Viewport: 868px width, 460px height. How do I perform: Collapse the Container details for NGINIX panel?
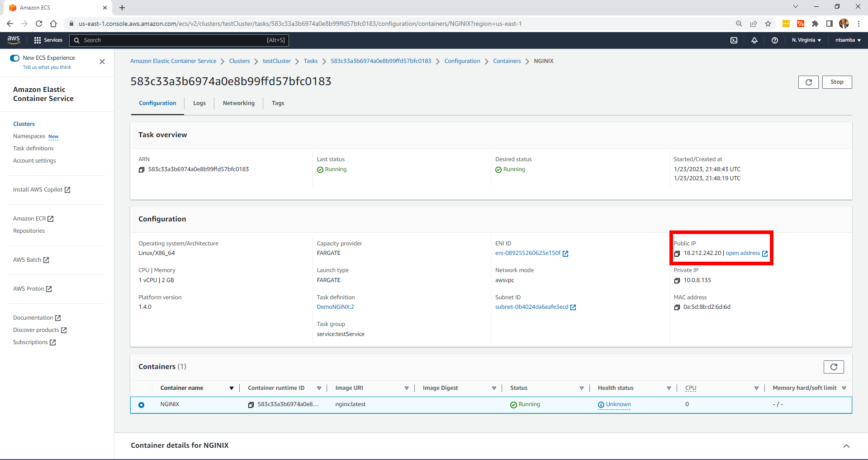point(846,446)
